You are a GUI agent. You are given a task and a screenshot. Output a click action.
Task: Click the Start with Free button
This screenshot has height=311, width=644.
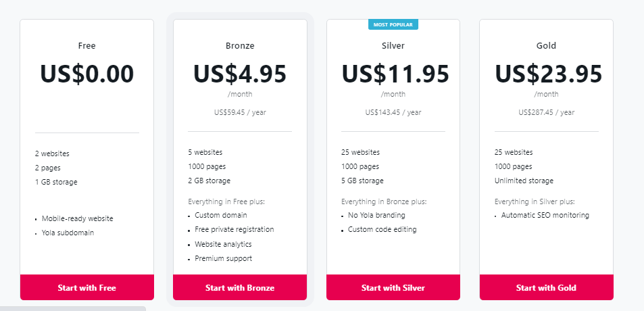(86, 287)
